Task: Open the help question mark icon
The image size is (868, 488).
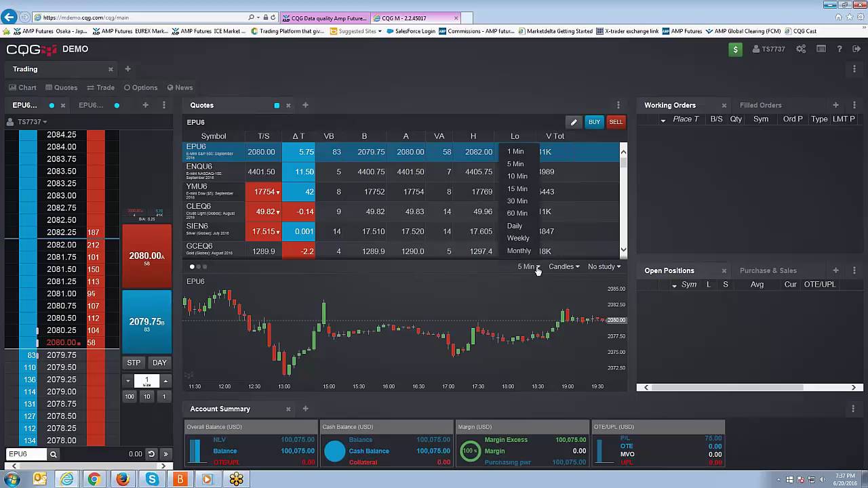Action: tap(839, 49)
